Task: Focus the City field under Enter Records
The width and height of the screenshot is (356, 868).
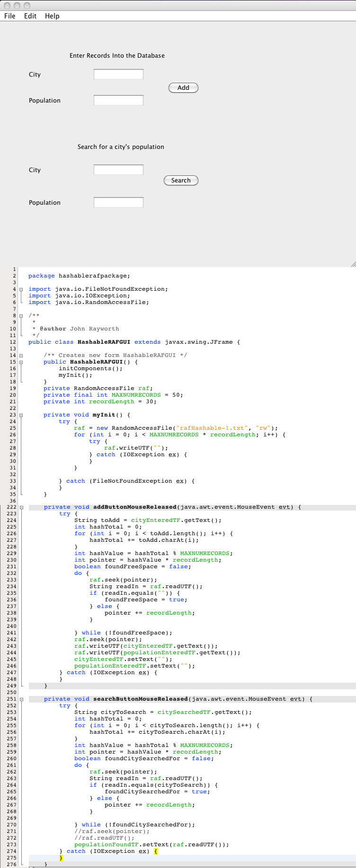Action: (x=118, y=74)
